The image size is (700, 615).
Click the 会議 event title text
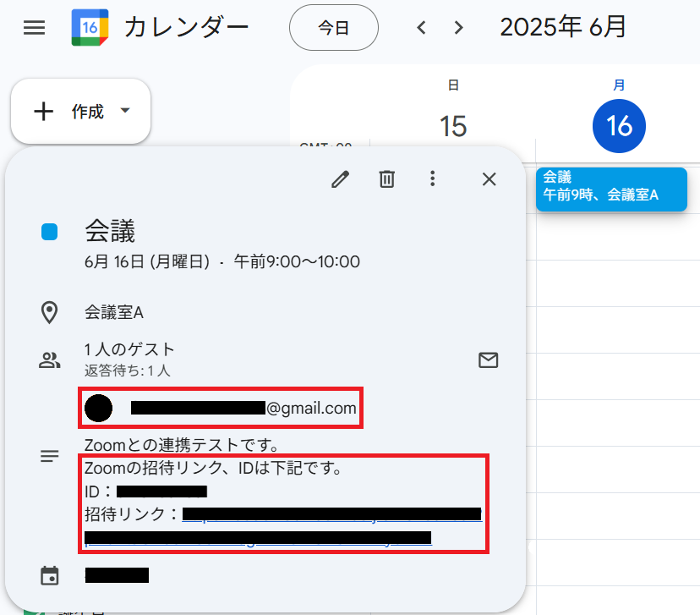tap(110, 231)
